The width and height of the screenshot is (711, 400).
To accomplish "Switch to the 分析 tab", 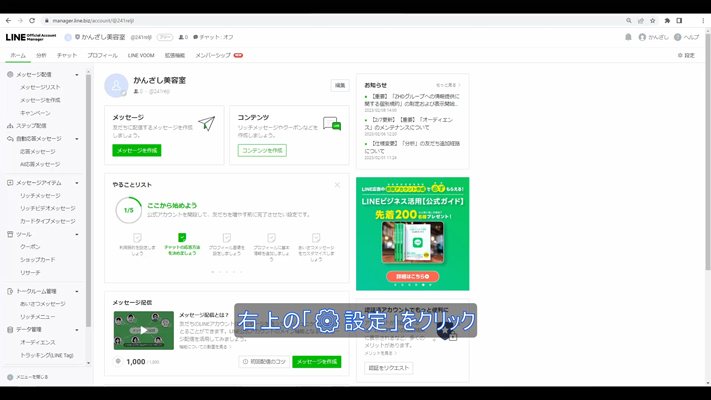I will point(41,55).
